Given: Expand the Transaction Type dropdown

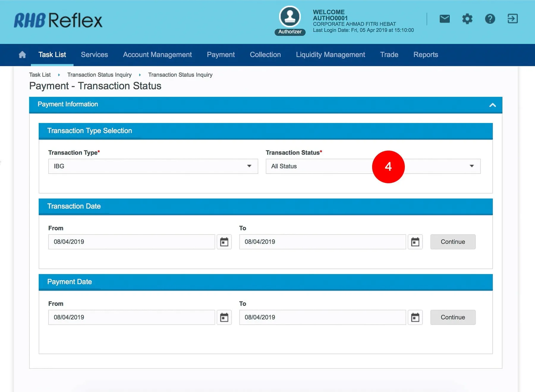Looking at the screenshot, I should pos(153,166).
